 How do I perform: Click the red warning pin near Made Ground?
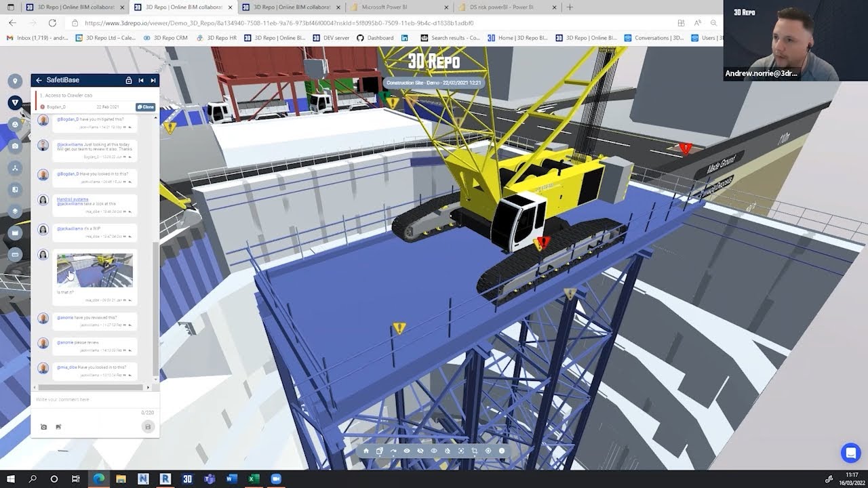tap(686, 148)
